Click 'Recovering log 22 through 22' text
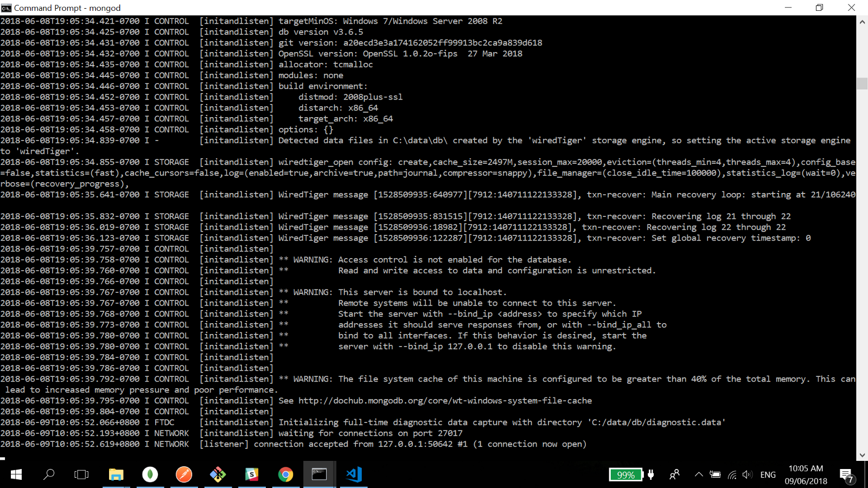 (716, 227)
